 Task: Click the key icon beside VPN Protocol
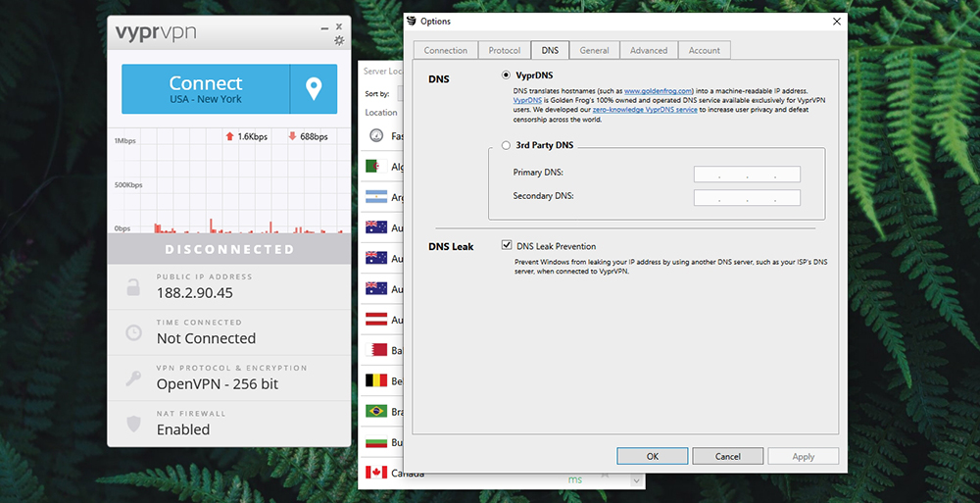pos(133,377)
